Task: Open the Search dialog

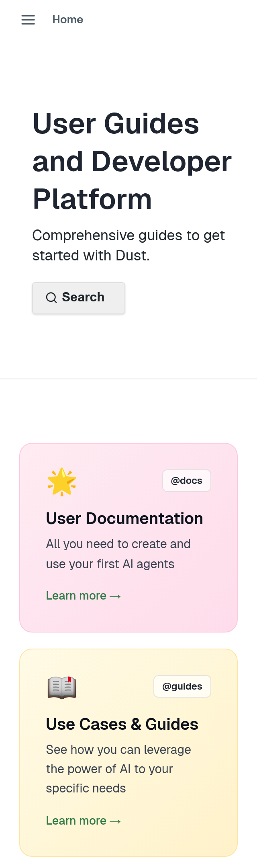Action: click(79, 298)
